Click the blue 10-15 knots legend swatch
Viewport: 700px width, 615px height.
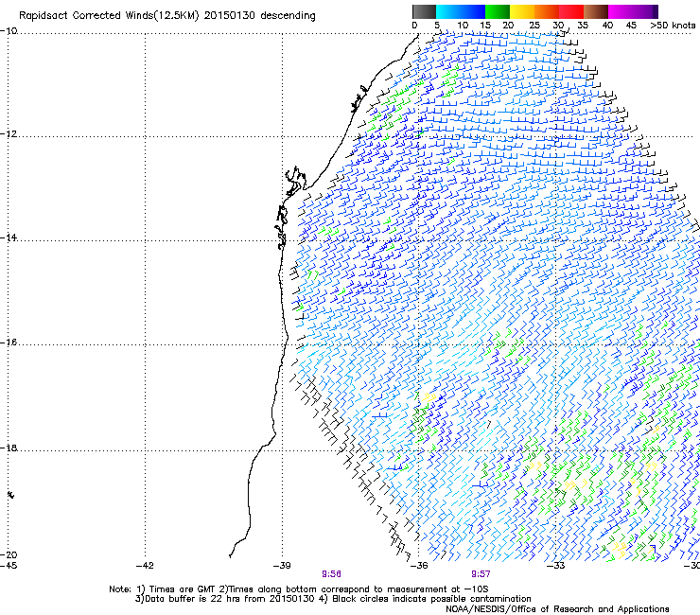pyautogui.click(x=473, y=11)
